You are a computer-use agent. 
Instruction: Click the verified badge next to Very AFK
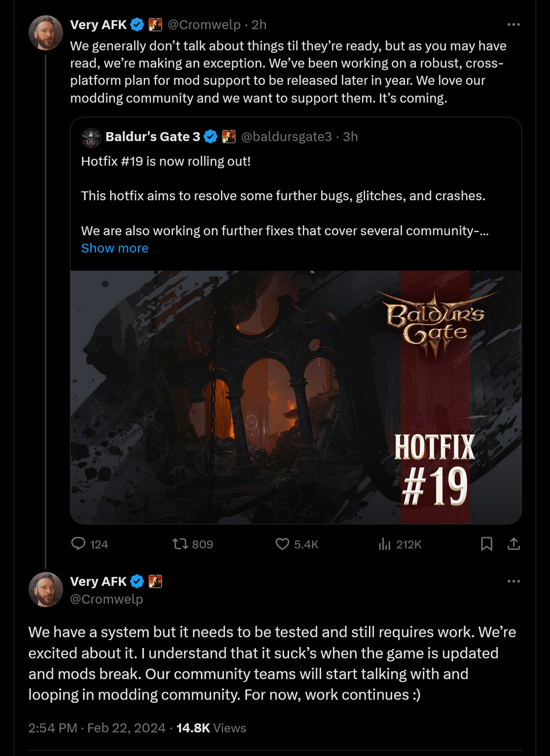tap(137, 24)
